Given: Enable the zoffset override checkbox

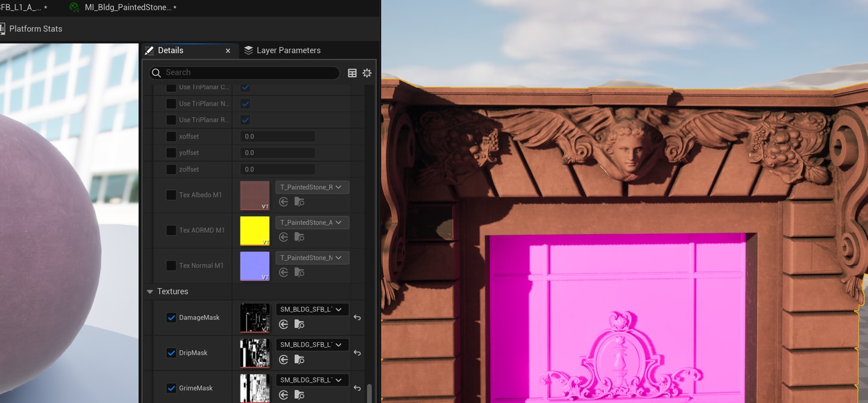Looking at the screenshot, I should (x=171, y=169).
